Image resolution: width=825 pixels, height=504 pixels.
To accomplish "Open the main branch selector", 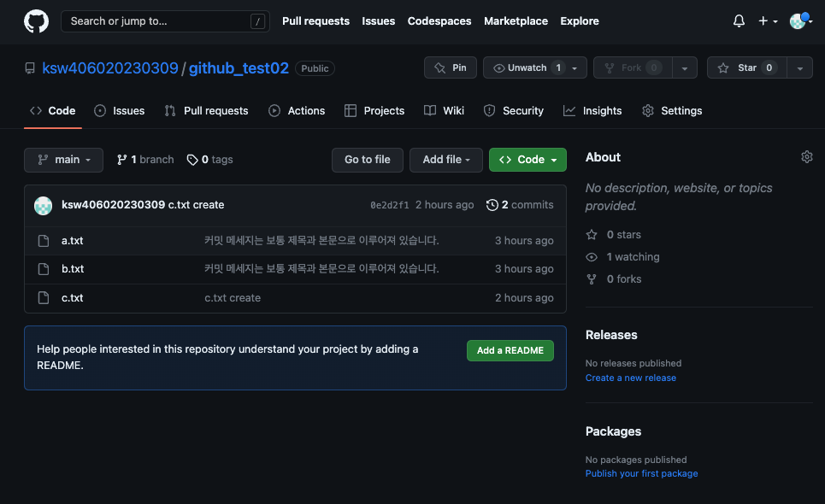I will coord(63,160).
